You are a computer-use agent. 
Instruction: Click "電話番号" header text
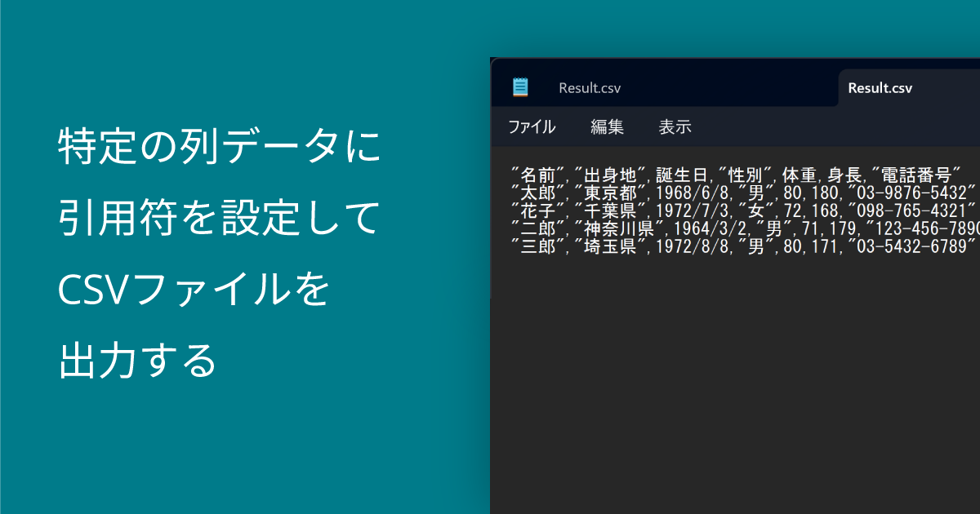915,174
